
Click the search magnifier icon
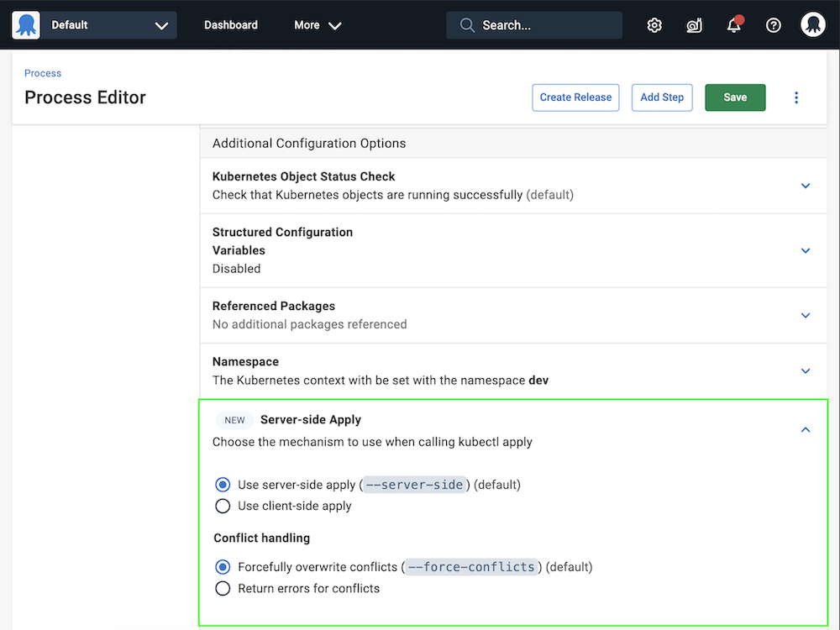point(467,25)
